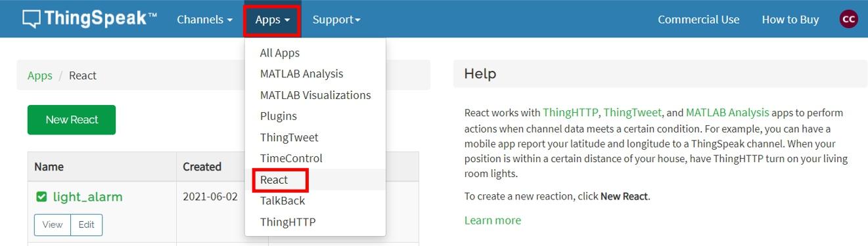
Task: Expand the Channels dropdown
Action: tap(204, 20)
